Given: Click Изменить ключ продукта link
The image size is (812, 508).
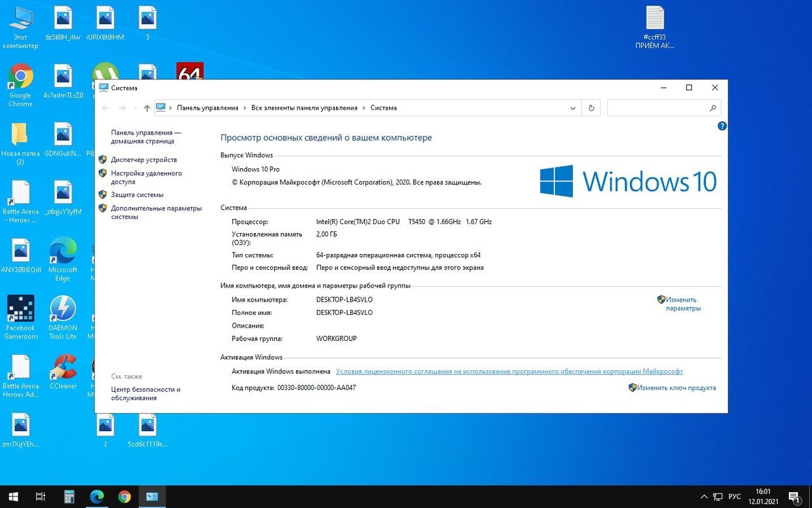Looking at the screenshot, I should point(676,387).
